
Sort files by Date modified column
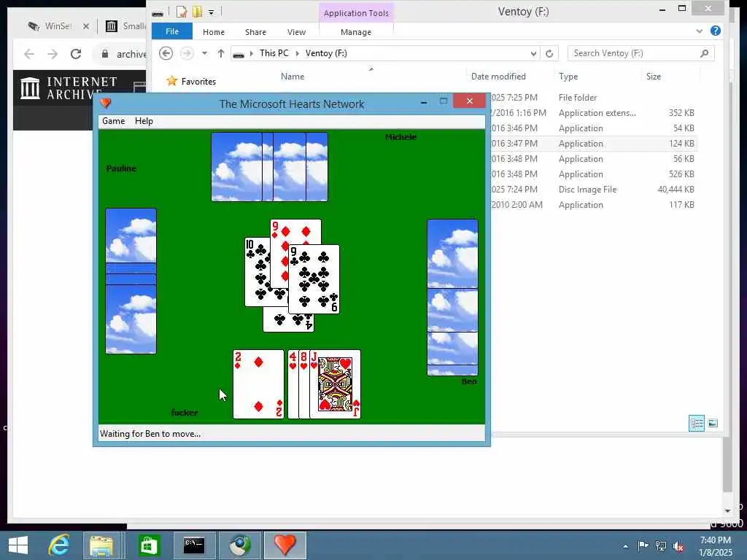(x=498, y=76)
